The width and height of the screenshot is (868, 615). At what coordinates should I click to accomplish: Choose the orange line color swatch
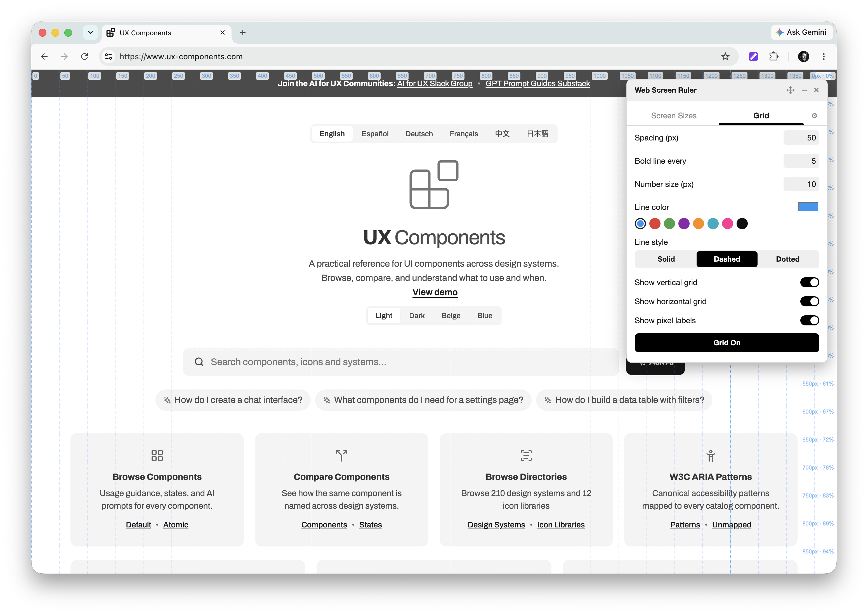tap(699, 224)
